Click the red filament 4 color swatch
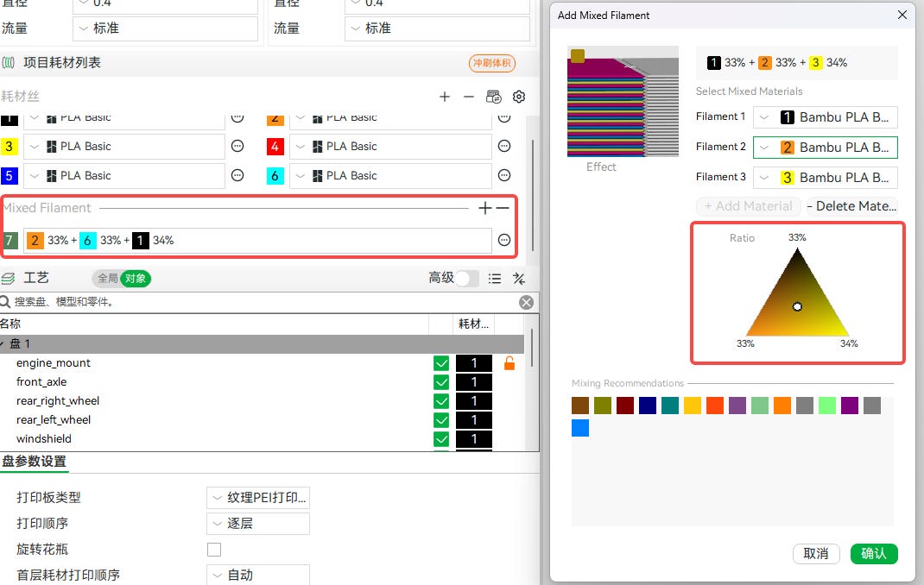924x585 pixels. [275, 146]
